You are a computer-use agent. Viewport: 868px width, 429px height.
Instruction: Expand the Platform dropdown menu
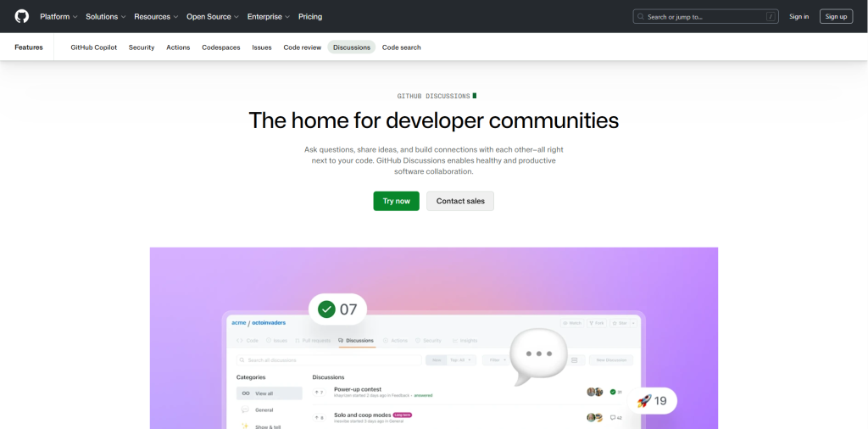(x=58, y=17)
